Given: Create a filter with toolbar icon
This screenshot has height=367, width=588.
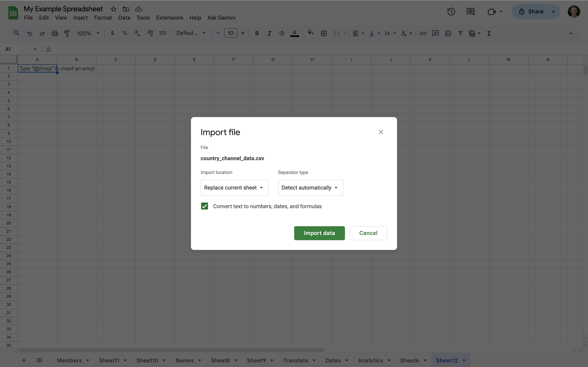Looking at the screenshot, I should [x=460, y=33].
